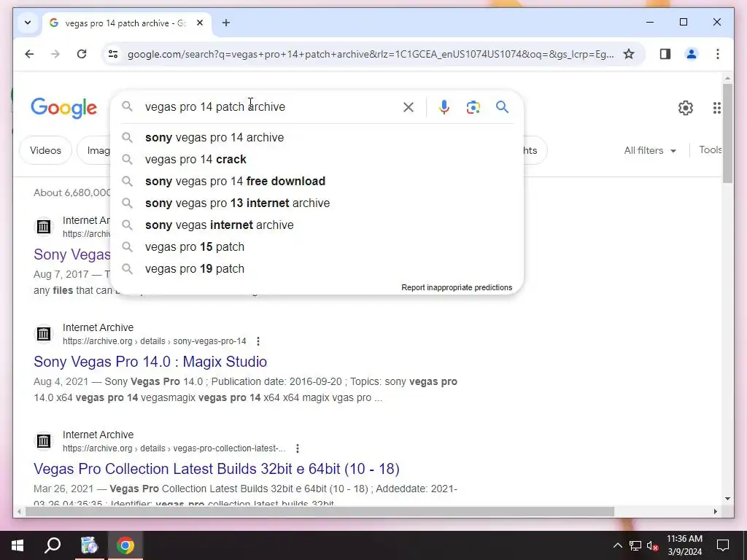Click Internet Archive favicon of Magix Studio result
Viewport: 747px width, 560px height.
43,334
